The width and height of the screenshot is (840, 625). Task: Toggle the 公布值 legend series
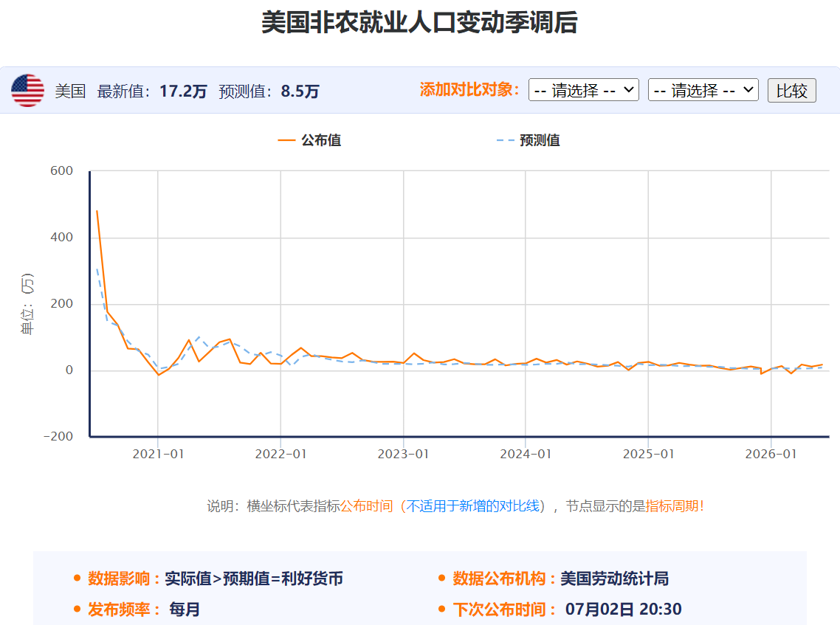click(x=309, y=140)
